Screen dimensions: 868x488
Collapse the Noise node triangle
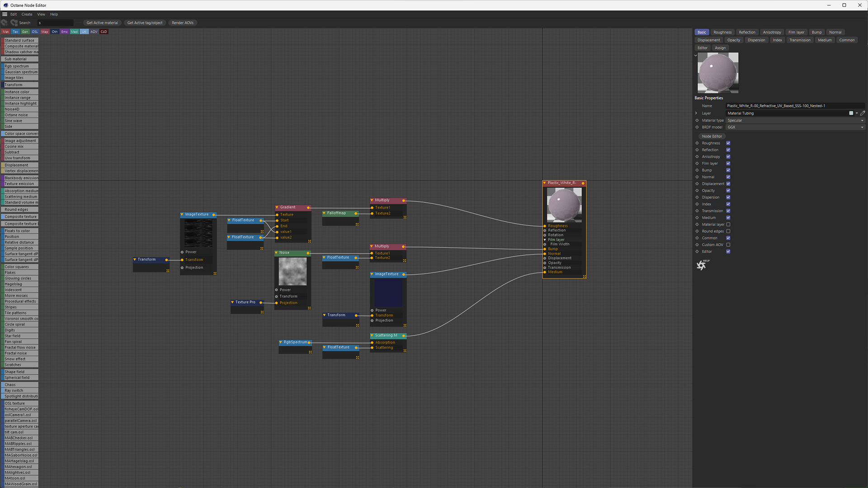point(276,253)
